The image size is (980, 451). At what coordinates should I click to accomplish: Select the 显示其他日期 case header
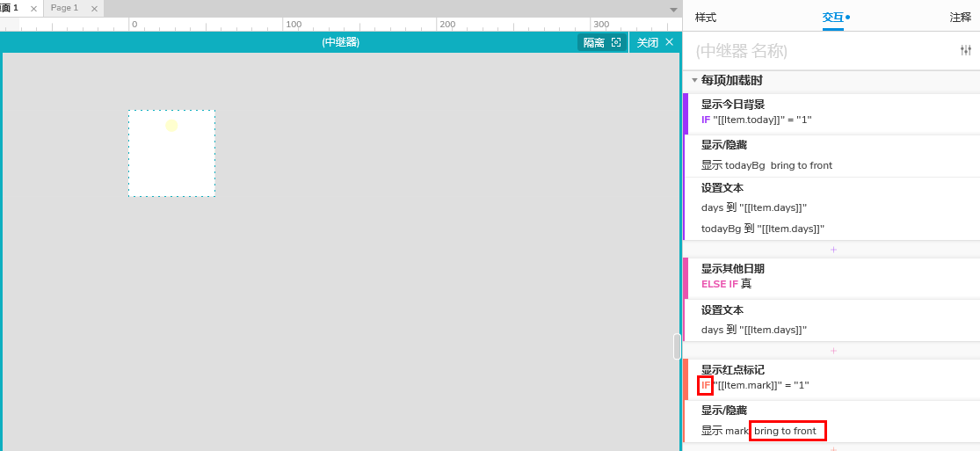click(732, 268)
